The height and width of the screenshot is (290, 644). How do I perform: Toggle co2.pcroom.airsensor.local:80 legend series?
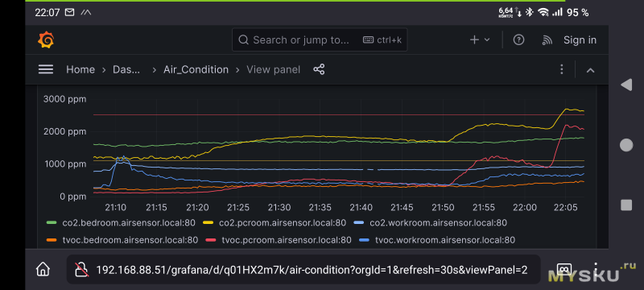283,222
